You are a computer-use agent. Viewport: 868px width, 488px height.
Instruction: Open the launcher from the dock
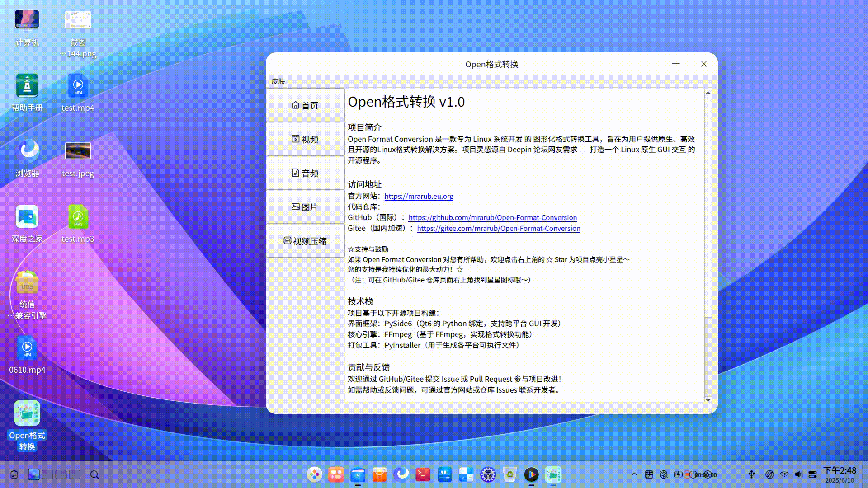coord(315,474)
